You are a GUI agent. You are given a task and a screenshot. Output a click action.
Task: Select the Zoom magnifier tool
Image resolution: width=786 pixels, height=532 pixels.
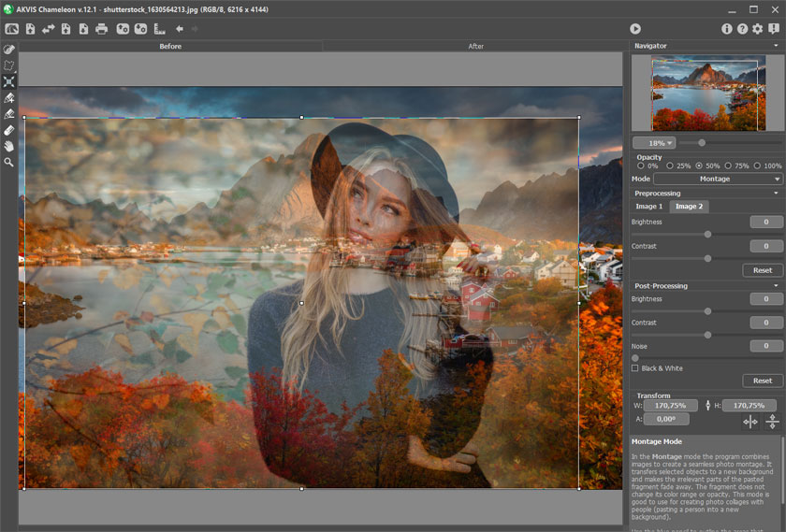pos(9,163)
